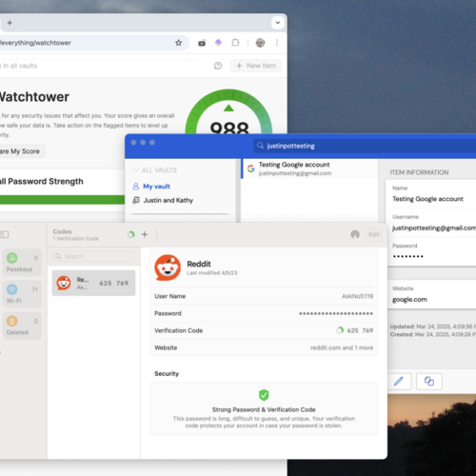Viewport: 476px width, 476px height.
Task: Click the Reddit password dots field
Action: pos(336,313)
